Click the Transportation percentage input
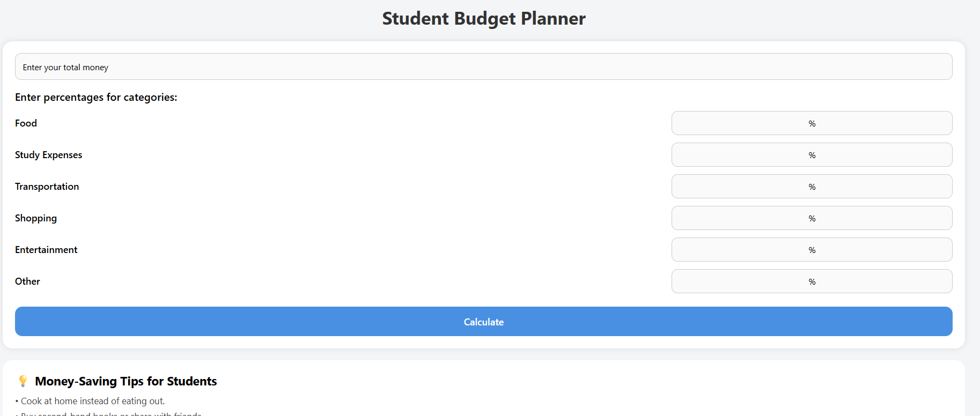980x416 pixels. [811, 187]
